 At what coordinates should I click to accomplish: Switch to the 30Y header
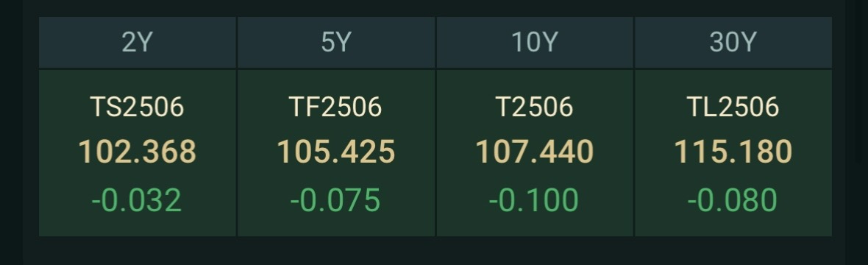click(x=733, y=42)
